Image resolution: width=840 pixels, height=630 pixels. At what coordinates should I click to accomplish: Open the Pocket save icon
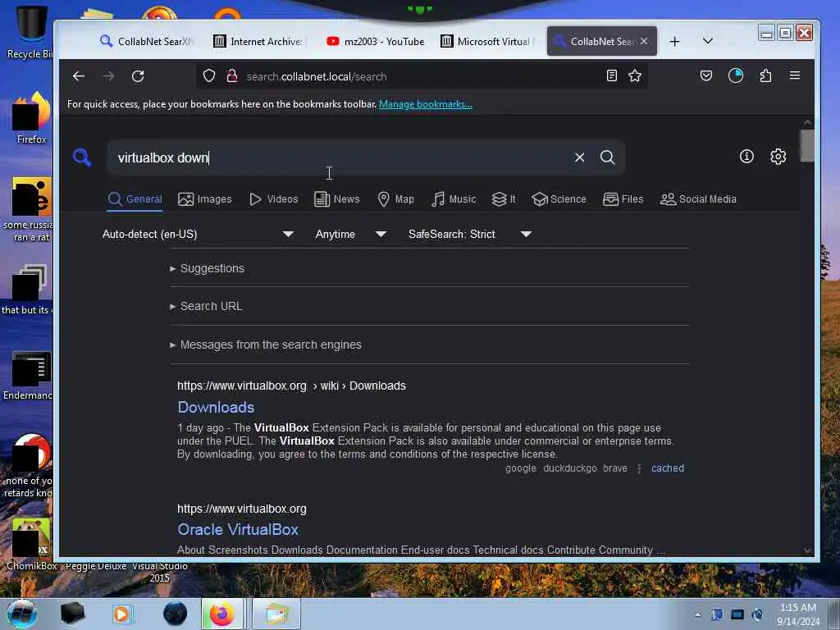[x=706, y=76]
